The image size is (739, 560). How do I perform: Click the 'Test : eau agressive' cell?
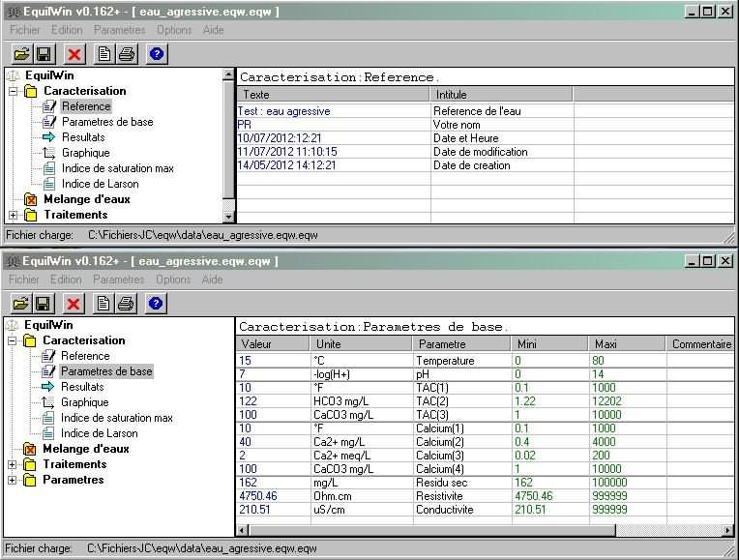pos(333,111)
